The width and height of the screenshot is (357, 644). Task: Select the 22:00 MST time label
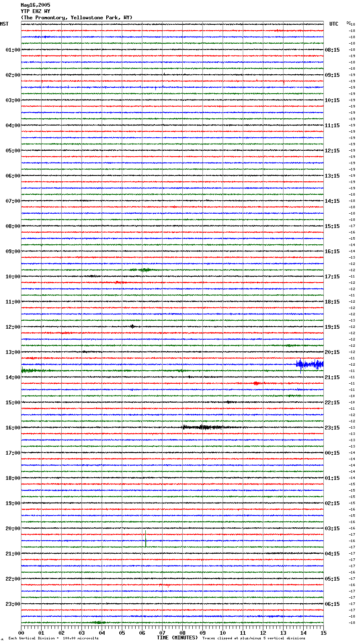click(x=13, y=579)
